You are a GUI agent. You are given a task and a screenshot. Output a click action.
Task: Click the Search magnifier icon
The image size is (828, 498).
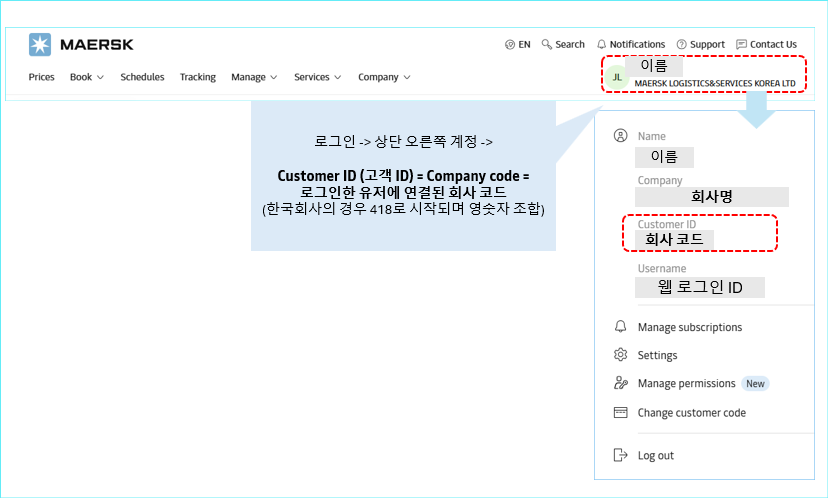coord(547,44)
